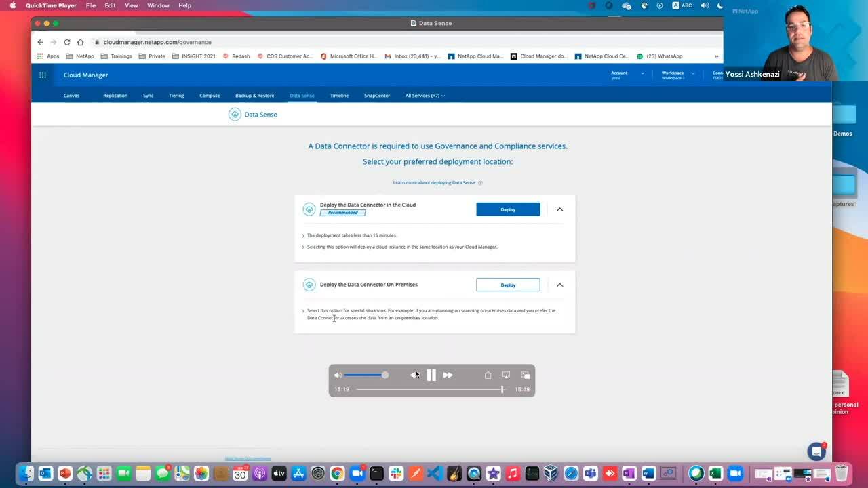Click the QuickTime volume slider knob
This screenshot has width=868, height=488.
[x=385, y=375]
